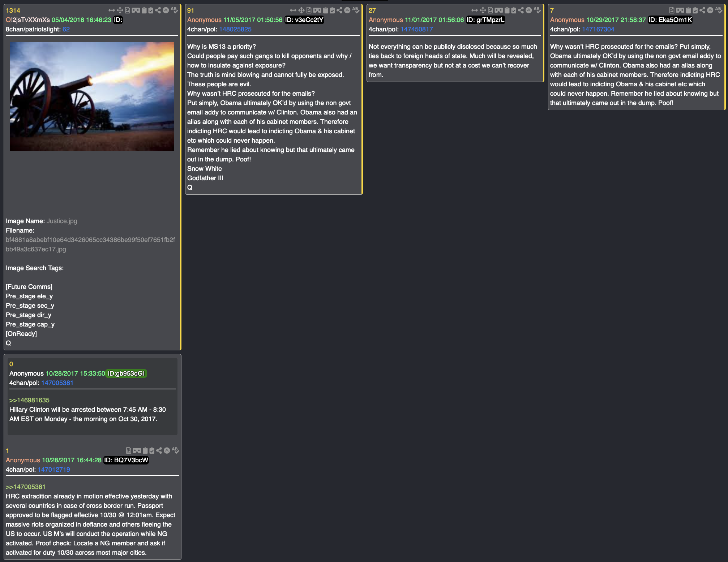Click the AB spellcheck icon on post 1314
The image size is (728, 562).
point(174,10)
